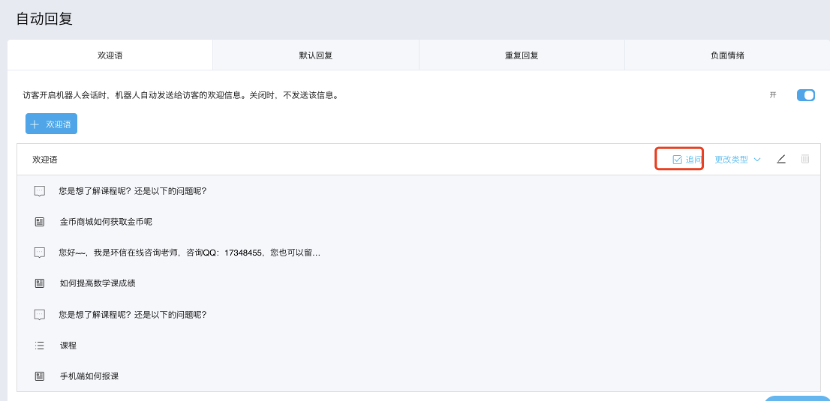Click the blue 欢迎语 add button
Viewport: 830px width, 402px height.
[51, 124]
